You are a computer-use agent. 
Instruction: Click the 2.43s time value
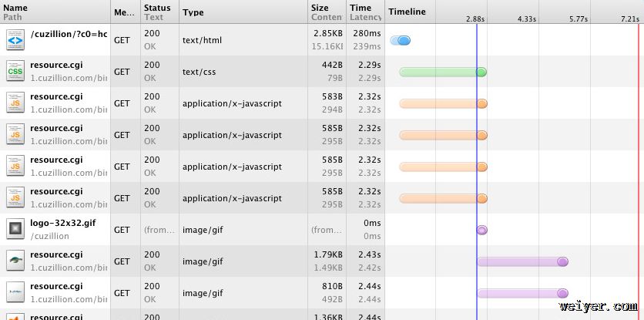(369, 254)
